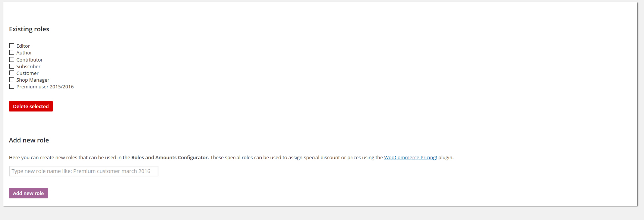Viewport: 644px width, 220px height.
Task: Click the Existing roles heading
Action: 29,29
